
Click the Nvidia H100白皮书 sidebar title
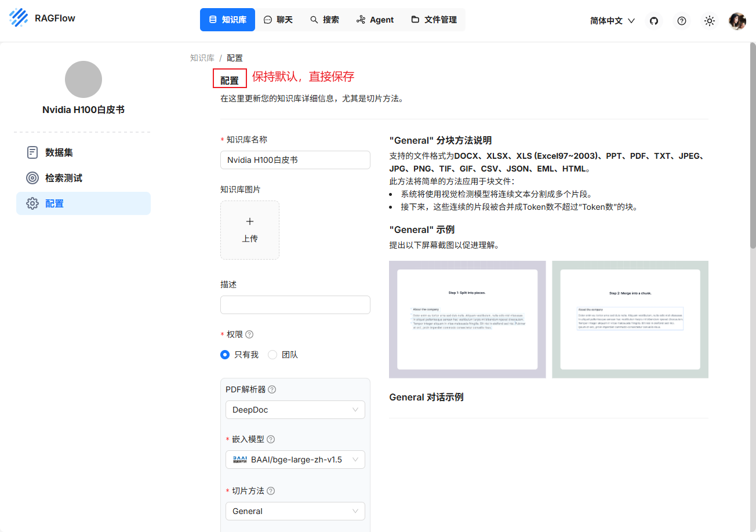pyautogui.click(x=83, y=110)
